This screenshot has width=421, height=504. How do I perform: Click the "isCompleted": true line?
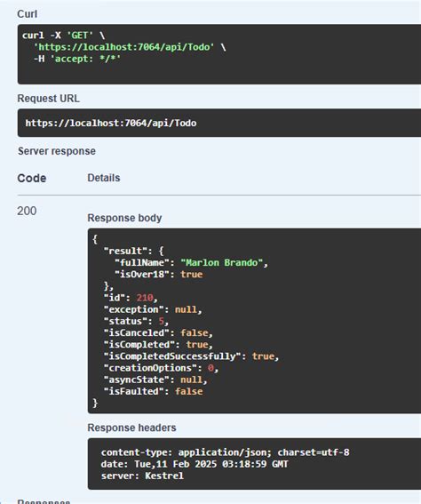pos(158,344)
